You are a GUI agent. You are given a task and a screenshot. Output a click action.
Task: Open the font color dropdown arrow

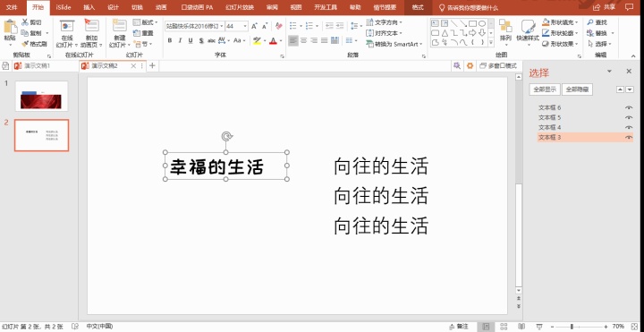[281, 40]
